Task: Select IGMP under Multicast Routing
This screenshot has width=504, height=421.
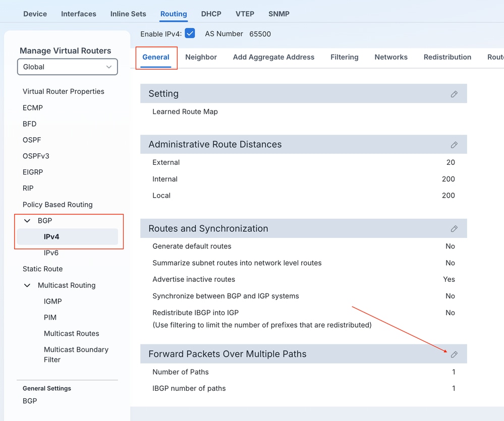Action: click(52, 301)
